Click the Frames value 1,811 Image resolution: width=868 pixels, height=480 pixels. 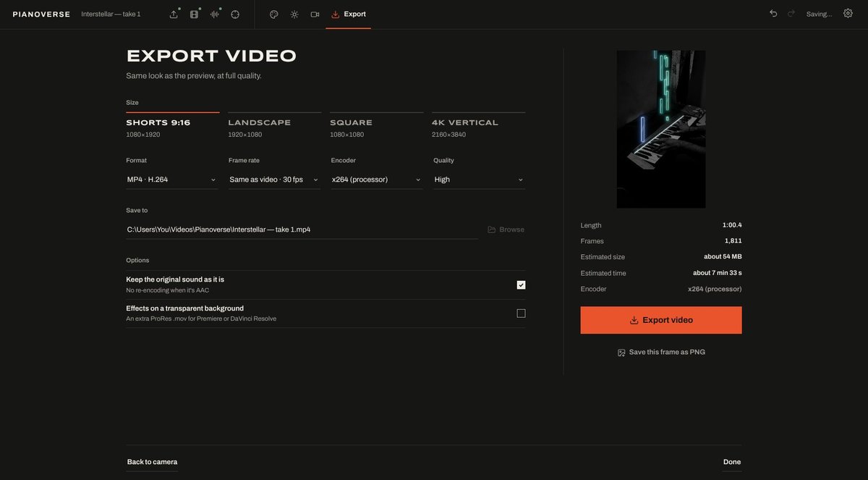pos(733,241)
